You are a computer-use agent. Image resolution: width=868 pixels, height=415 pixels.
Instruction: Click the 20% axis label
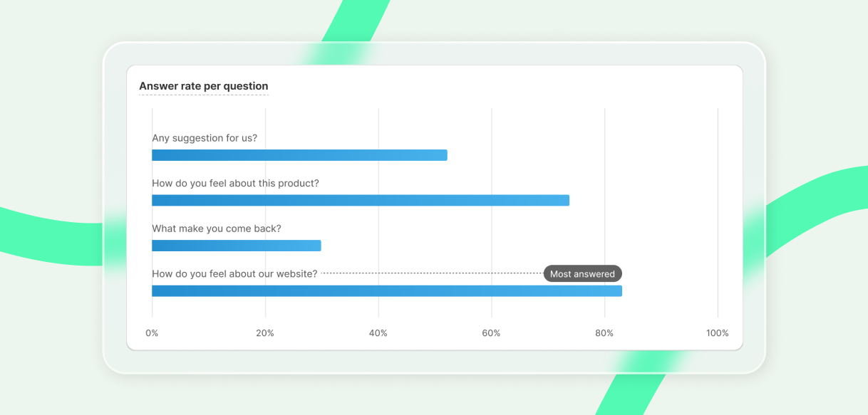pyautogui.click(x=265, y=333)
